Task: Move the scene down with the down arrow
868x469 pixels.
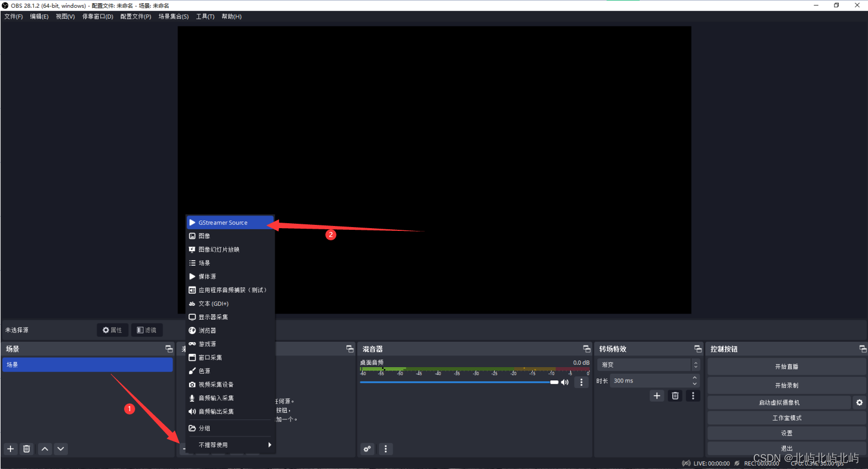Action: 61,449
